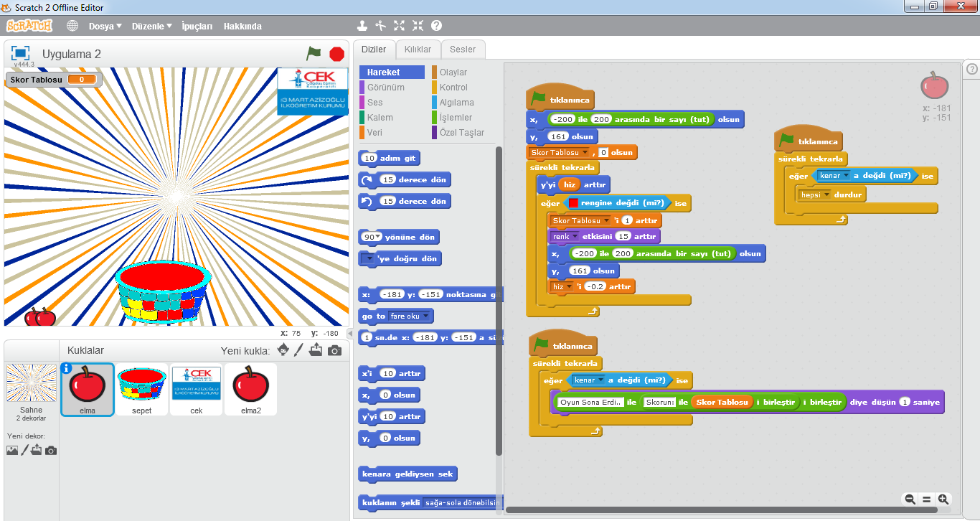Screen dimensions: 980x521
Task: Switch to the Sesler tab
Action: click(x=463, y=50)
